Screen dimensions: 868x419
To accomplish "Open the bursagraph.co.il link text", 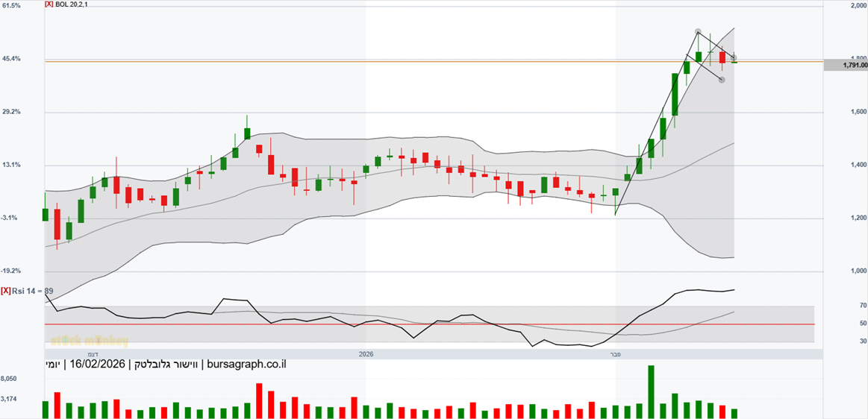I will click(246, 365).
